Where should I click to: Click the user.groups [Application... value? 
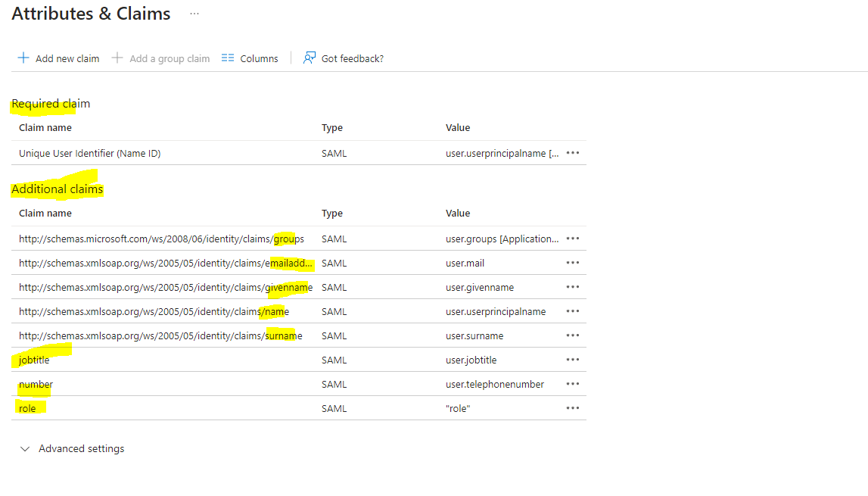(502, 239)
